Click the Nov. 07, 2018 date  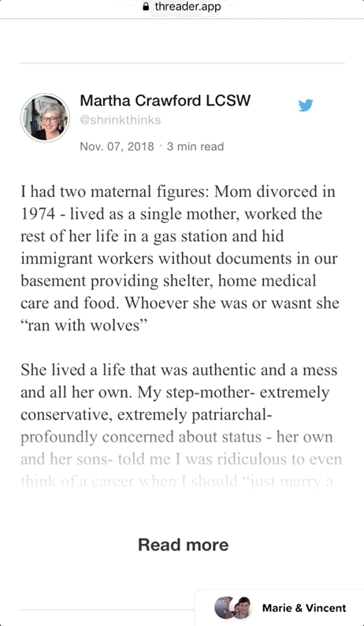(x=117, y=146)
